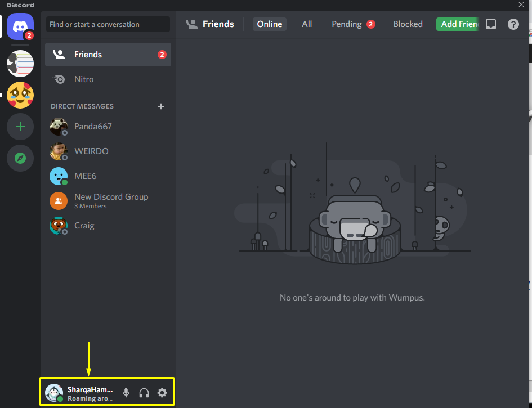The image size is (532, 408).
Task: Click the red badge on the Friends row
Action: 162,54
